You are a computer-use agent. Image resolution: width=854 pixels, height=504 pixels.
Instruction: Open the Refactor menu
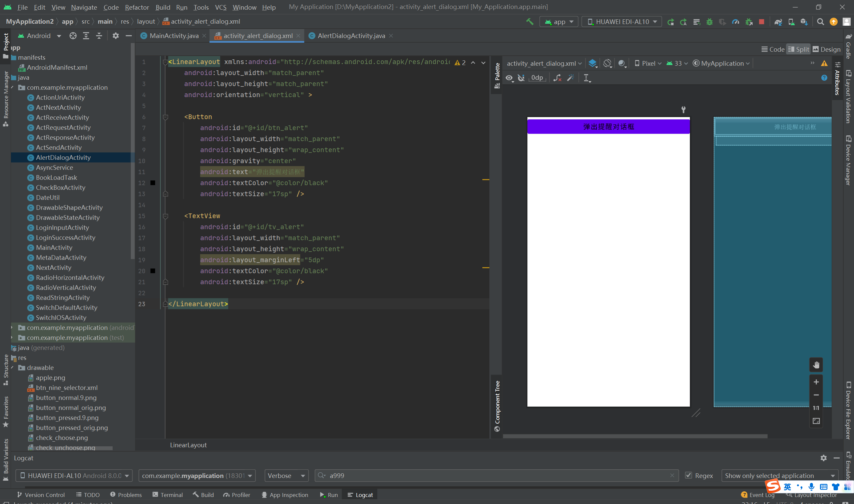tap(137, 7)
